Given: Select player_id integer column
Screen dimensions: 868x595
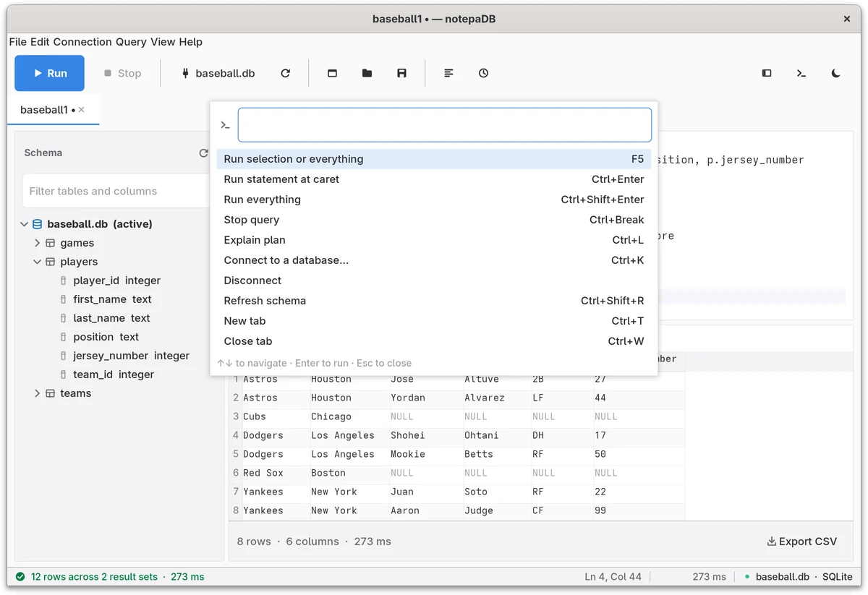Looking at the screenshot, I should pyautogui.click(x=116, y=281).
